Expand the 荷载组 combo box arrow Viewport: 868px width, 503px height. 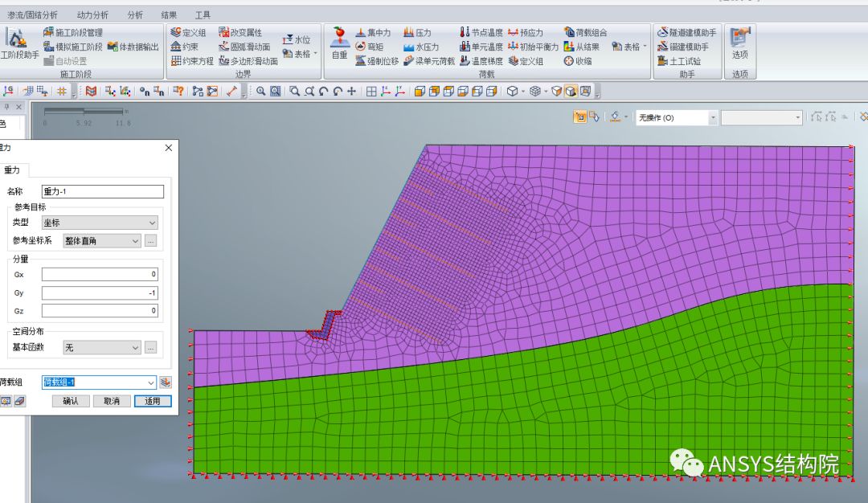150,382
